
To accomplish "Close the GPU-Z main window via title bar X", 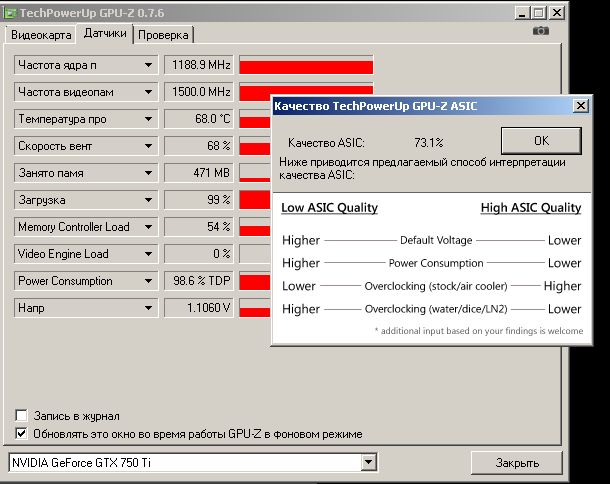I will [x=557, y=13].
